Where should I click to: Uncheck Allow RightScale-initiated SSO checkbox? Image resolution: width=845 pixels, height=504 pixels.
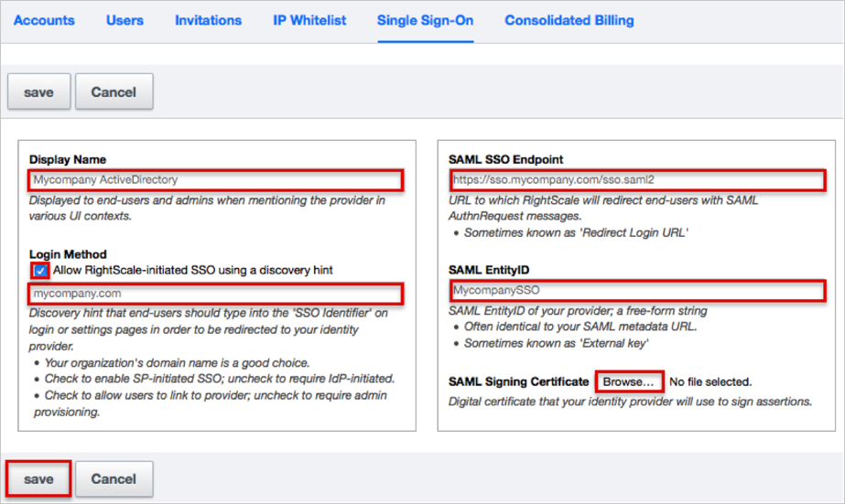pyautogui.click(x=40, y=271)
